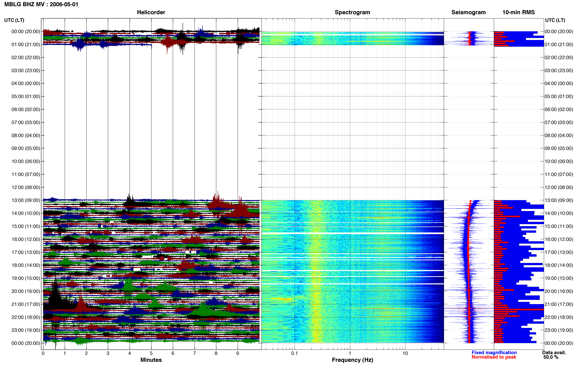Click left time label '09:00 (05:00)'

pyautogui.click(x=26, y=148)
